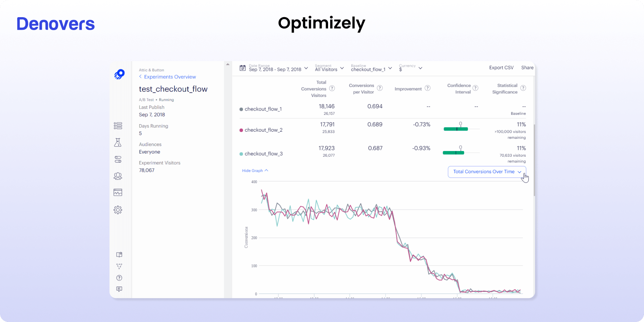Screen dimensions: 644x322
Task: Click the Baseline label in significance column
Action: [x=518, y=113]
